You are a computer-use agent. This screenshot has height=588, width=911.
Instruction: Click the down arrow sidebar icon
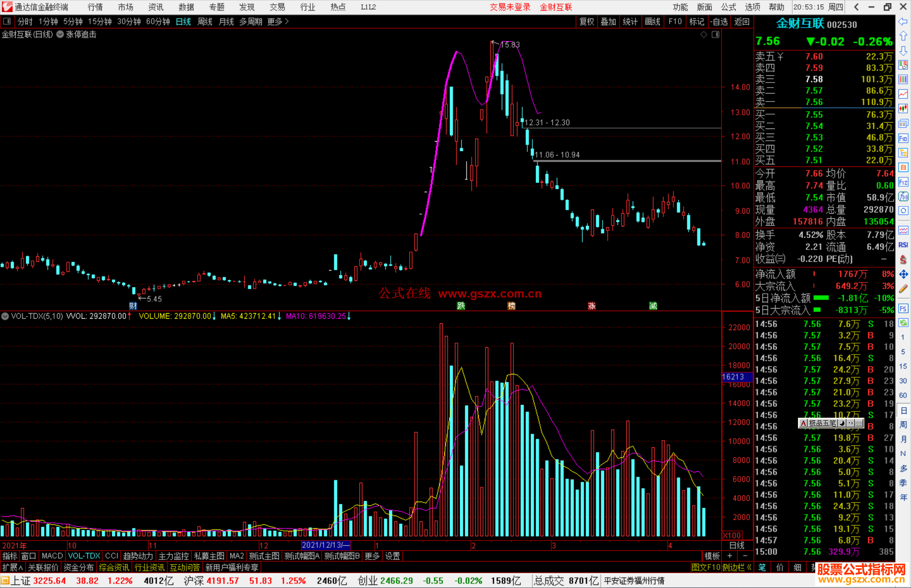[903, 51]
